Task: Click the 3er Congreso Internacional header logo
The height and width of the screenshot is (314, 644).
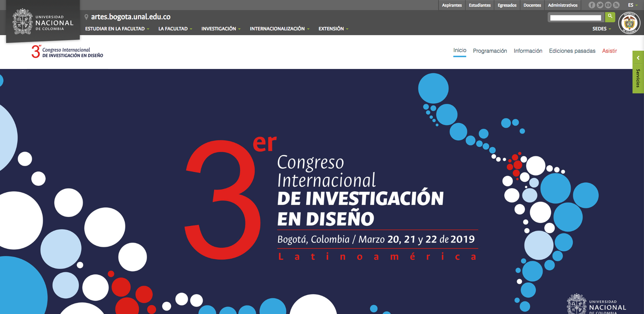Action: point(67,52)
